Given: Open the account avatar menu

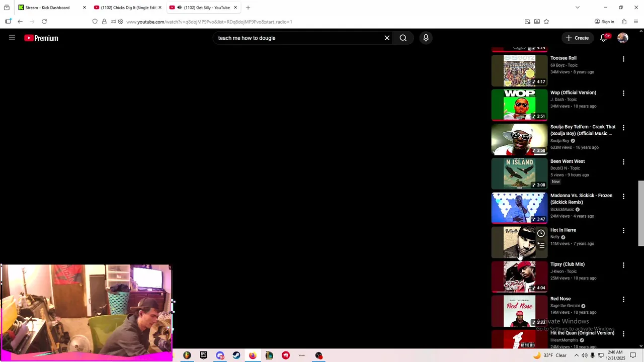Looking at the screenshot, I should 623,38.
